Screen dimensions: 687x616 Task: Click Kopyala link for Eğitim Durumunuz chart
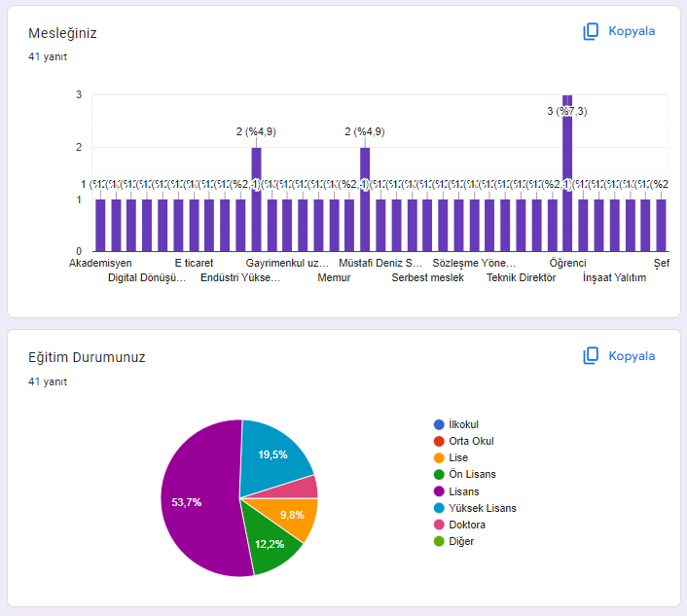(632, 356)
